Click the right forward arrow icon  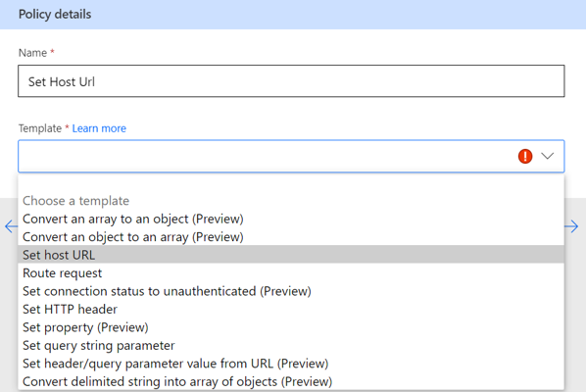pos(571,226)
